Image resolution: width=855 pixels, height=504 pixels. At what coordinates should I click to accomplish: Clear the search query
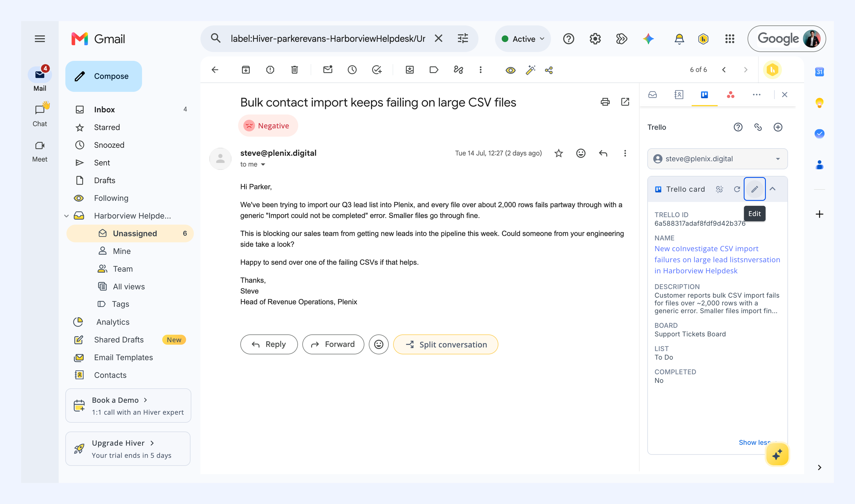tap(439, 39)
